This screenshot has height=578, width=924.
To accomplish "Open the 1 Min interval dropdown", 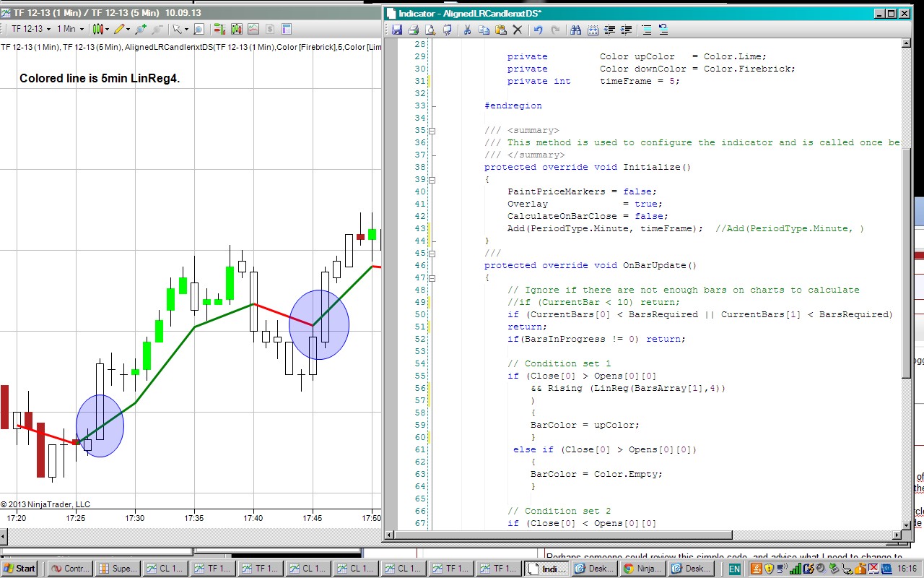I will pyautogui.click(x=70, y=29).
